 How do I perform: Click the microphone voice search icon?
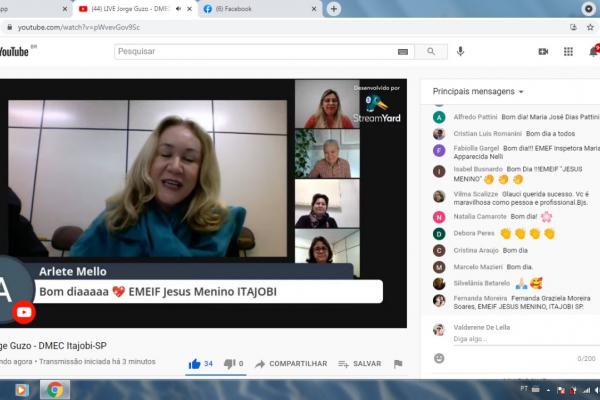[460, 51]
